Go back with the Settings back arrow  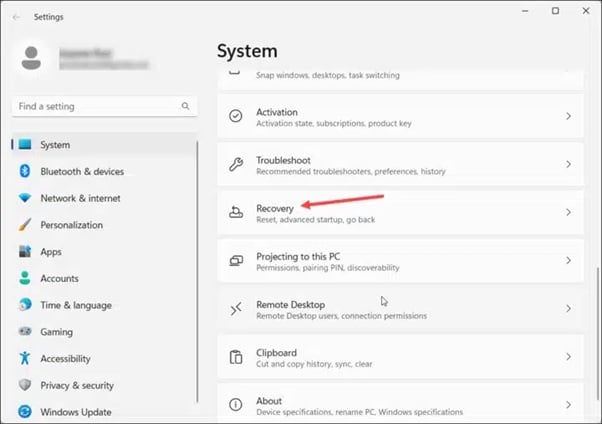pyautogui.click(x=16, y=17)
